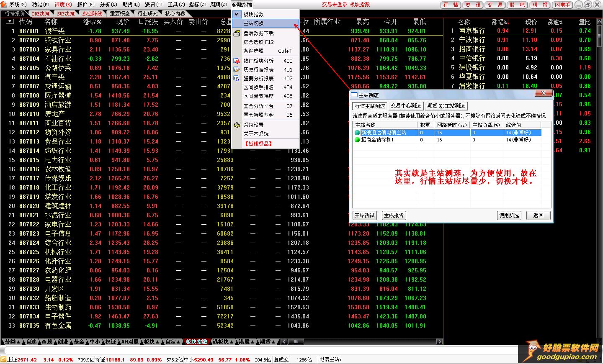Screen dimensions: 603x364
Task: Switch to the DDE决策 tab
Action: pyautogui.click(x=41, y=14)
